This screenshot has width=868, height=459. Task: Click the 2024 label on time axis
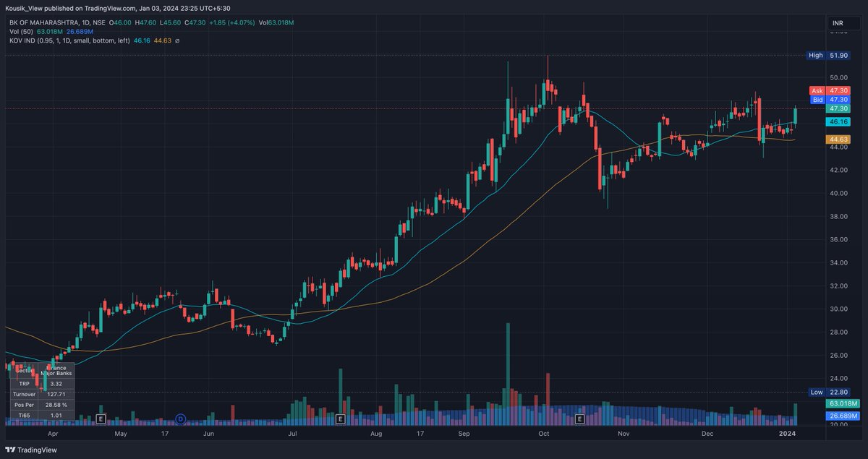coord(788,434)
